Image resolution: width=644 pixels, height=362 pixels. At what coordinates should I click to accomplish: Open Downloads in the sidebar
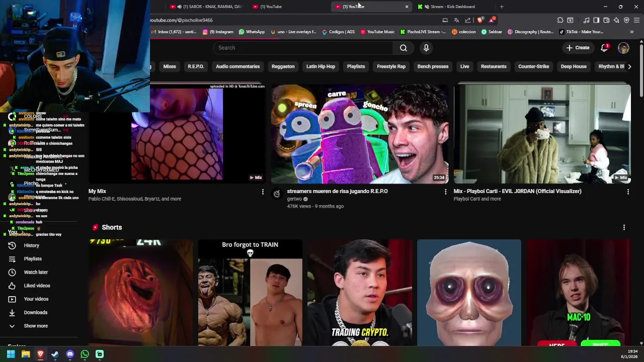coord(35,312)
